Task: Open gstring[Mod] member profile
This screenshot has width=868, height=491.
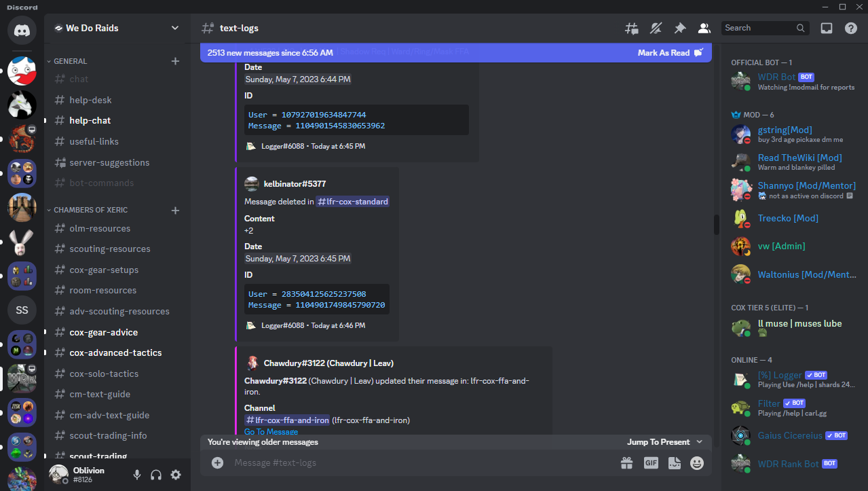Action: pos(793,134)
